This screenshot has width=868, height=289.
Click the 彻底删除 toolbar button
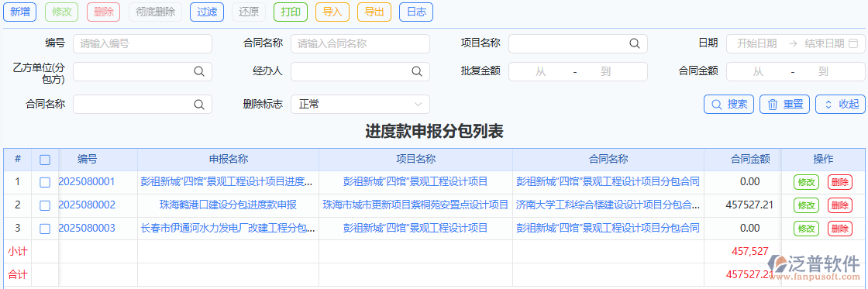(x=155, y=12)
